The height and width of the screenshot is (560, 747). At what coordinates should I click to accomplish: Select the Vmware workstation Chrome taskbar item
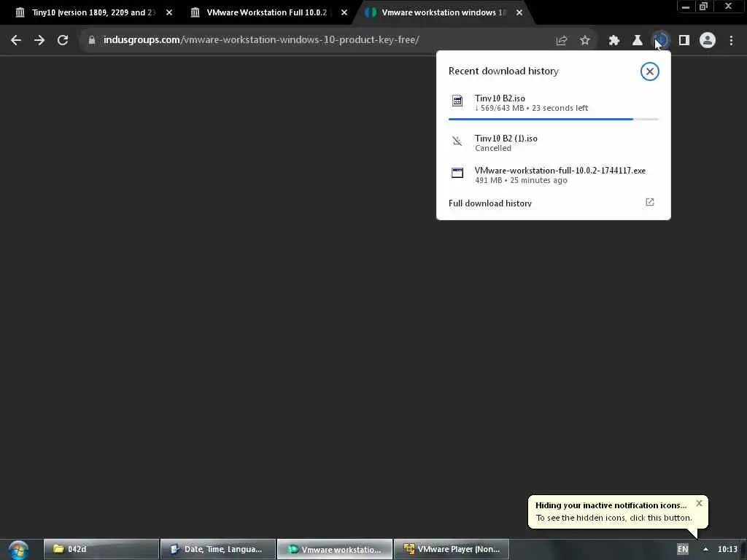click(334, 550)
